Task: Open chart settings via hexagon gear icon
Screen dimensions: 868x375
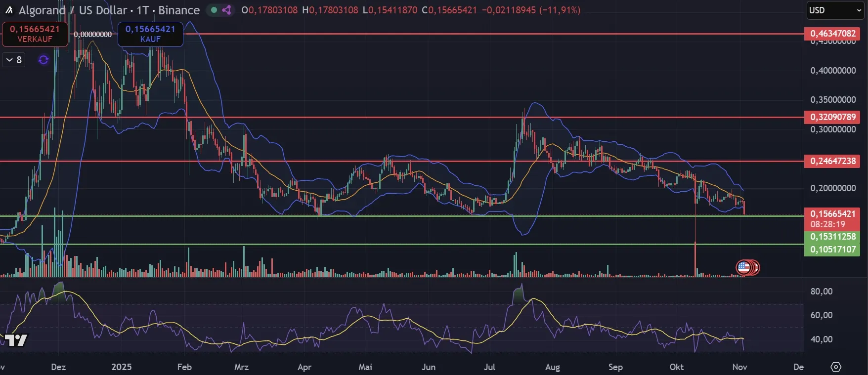Action: [835, 367]
